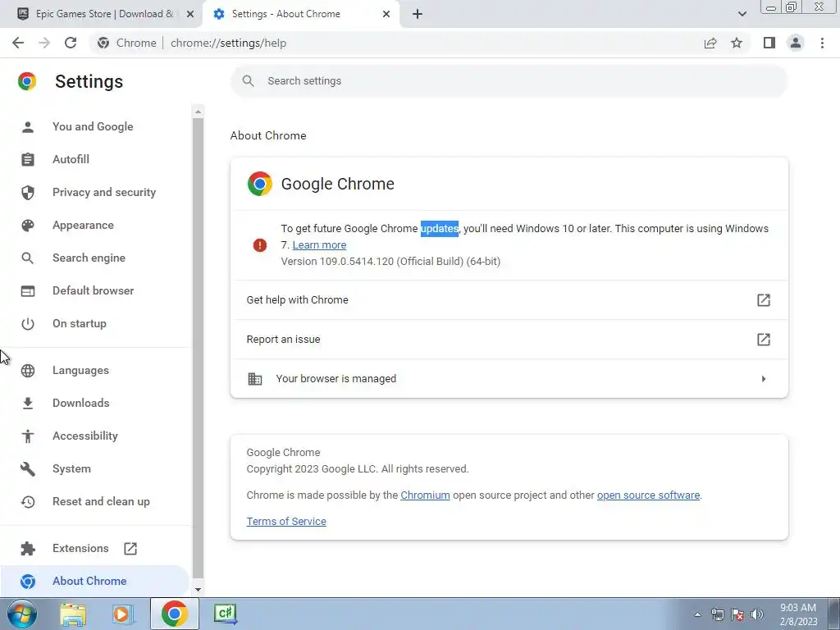The width and height of the screenshot is (840, 630).
Task: Expand Your browser is managed arrow
Action: click(x=764, y=379)
